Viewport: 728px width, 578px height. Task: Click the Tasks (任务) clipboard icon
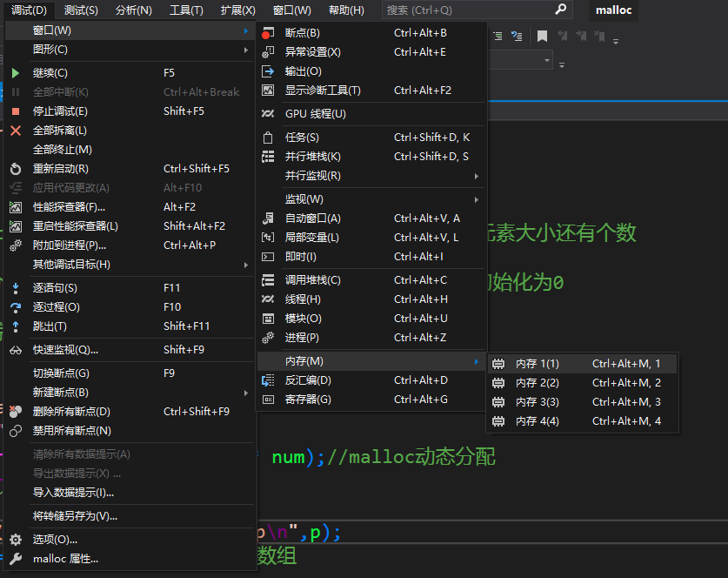click(268, 138)
